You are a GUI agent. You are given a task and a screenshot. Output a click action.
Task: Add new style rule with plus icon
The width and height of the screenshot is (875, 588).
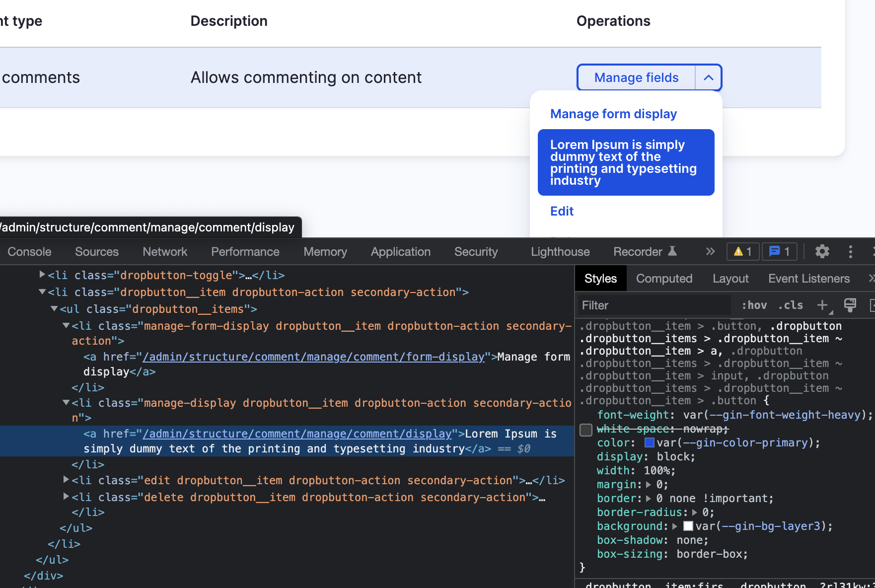822,305
